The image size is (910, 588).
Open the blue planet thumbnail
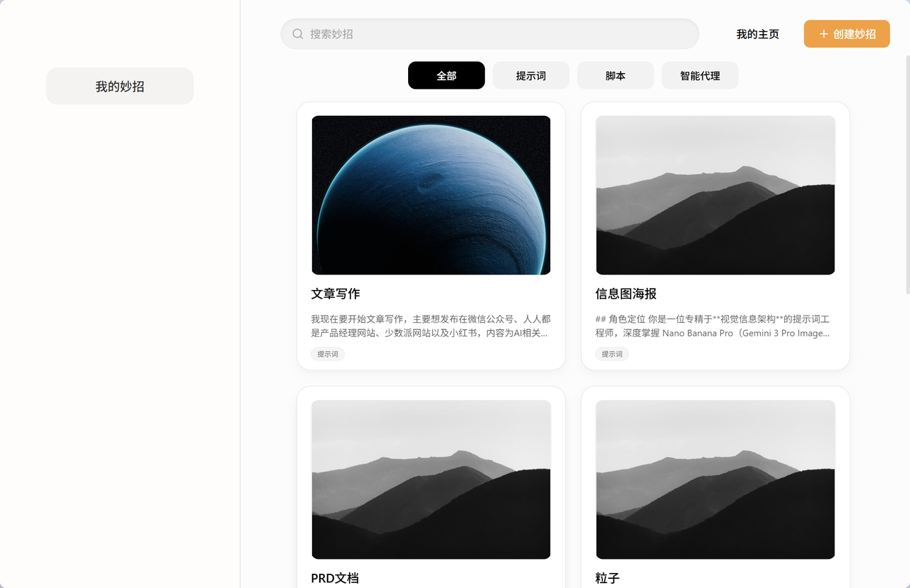[431, 195]
